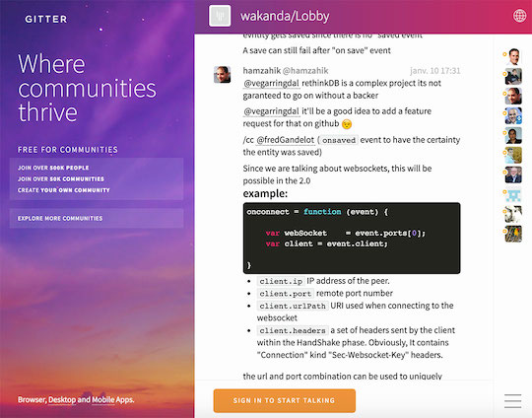Screen dimensions: 532x418
Task: Click Join Over 800K People link
Action: [53, 168]
